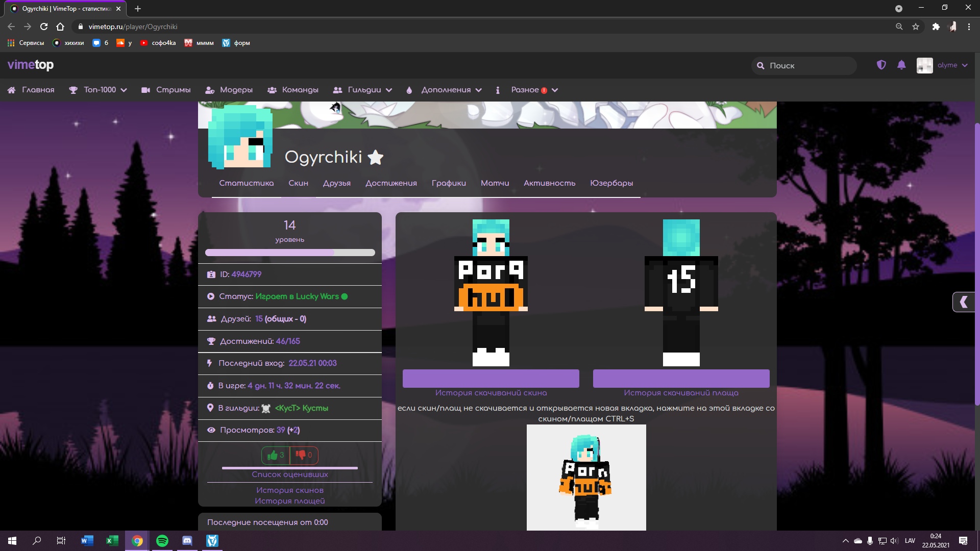Expand the side panel arrow on the right edge
Screen dimensions: 980x551
coord(964,302)
